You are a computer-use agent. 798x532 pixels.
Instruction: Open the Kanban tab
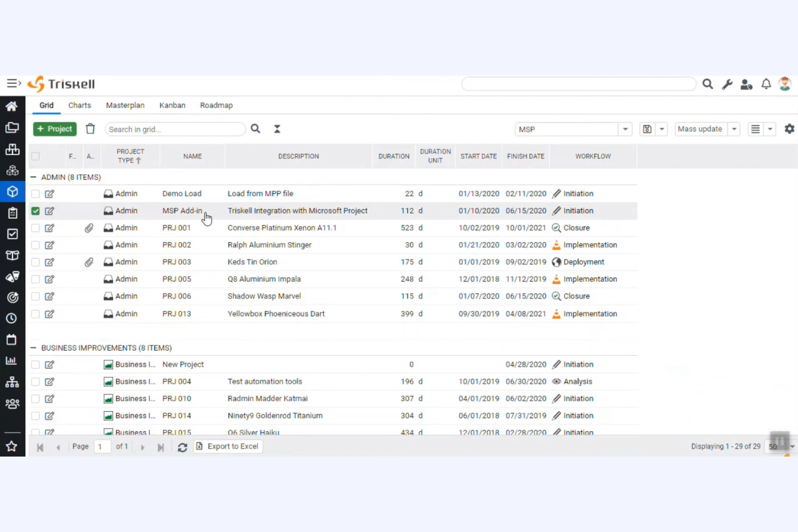point(172,105)
